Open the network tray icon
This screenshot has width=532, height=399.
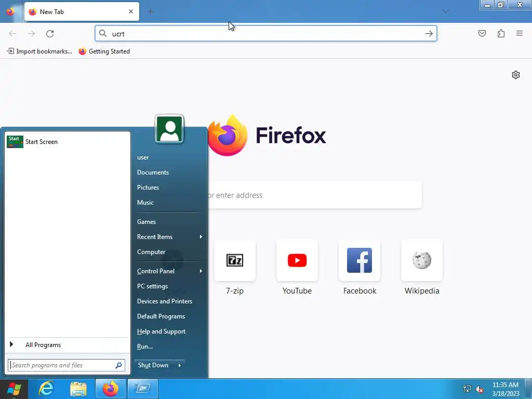coord(467,389)
